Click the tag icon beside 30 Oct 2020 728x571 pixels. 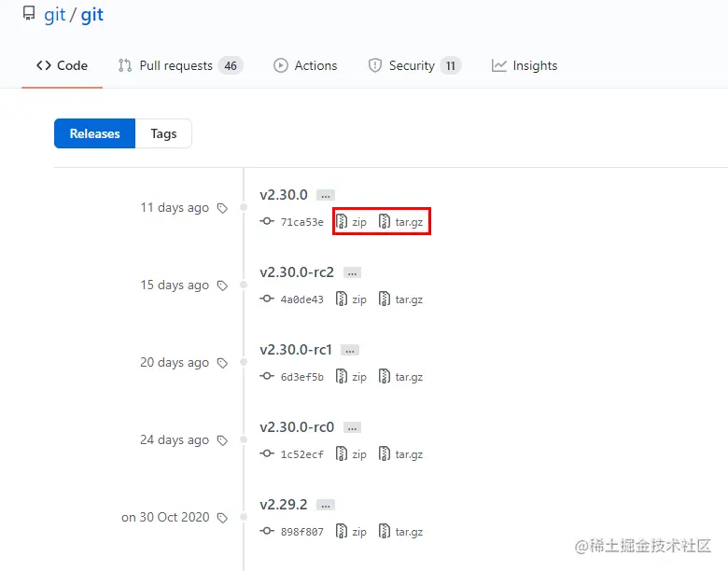pos(222,518)
